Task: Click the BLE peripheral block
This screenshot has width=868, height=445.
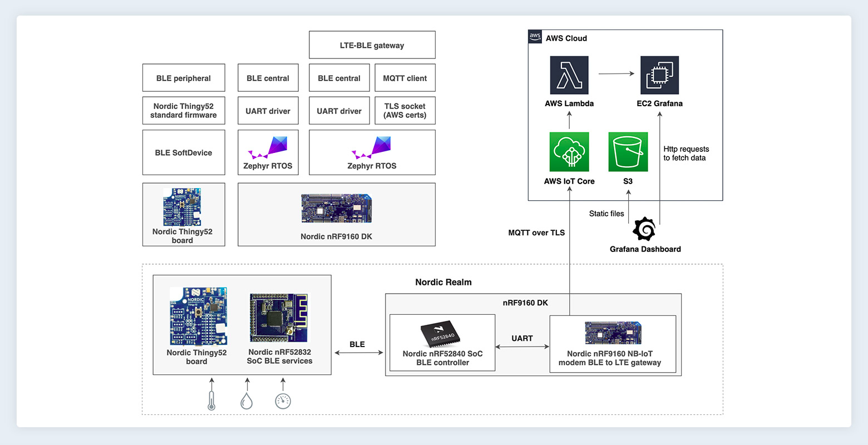Action: tap(184, 78)
